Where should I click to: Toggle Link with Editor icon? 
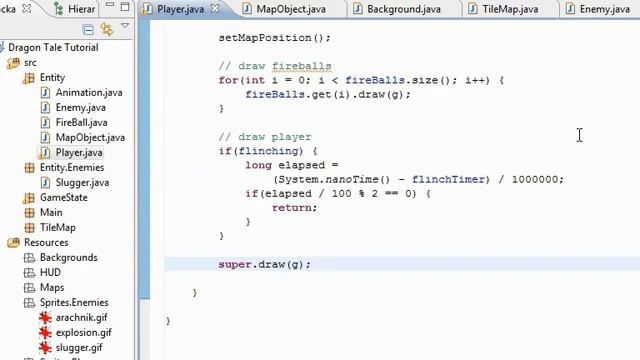click(x=107, y=29)
